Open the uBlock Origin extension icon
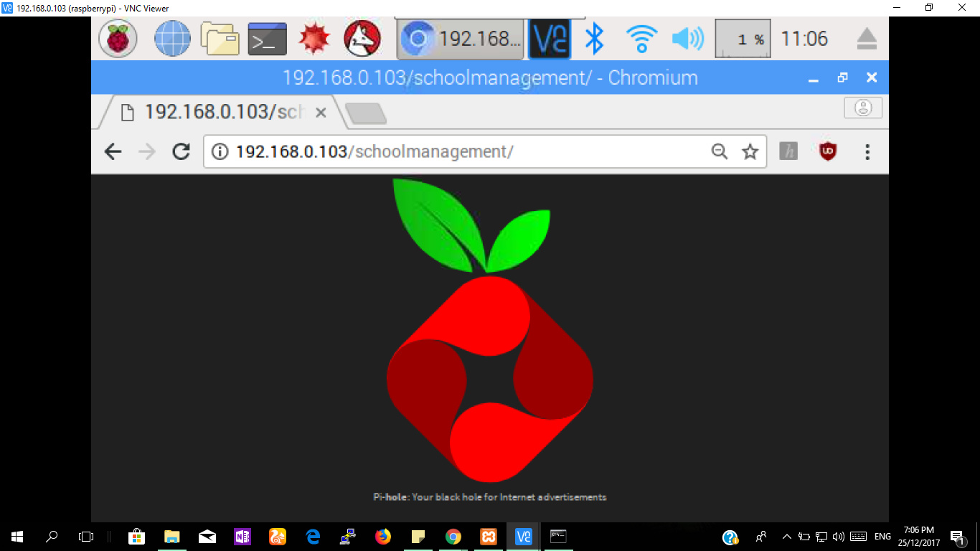Viewport: 980px width, 551px height. (828, 151)
